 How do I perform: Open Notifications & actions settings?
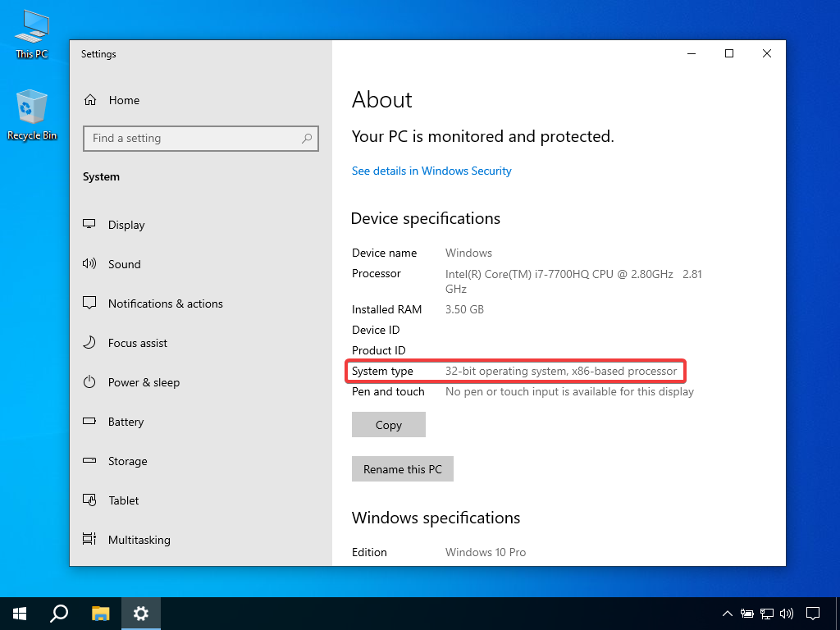[x=165, y=304]
